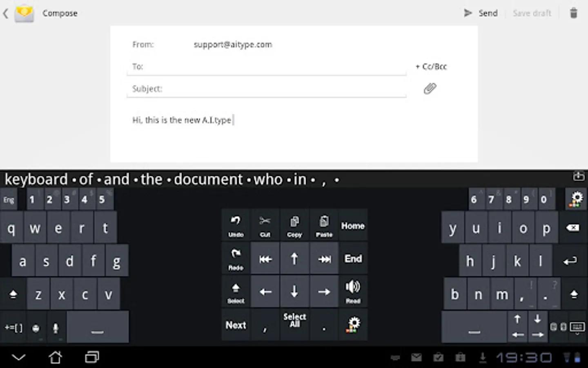Open the mail notification in status bar
588x368 pixels.
pyautogui.click(x=416, y=358)
